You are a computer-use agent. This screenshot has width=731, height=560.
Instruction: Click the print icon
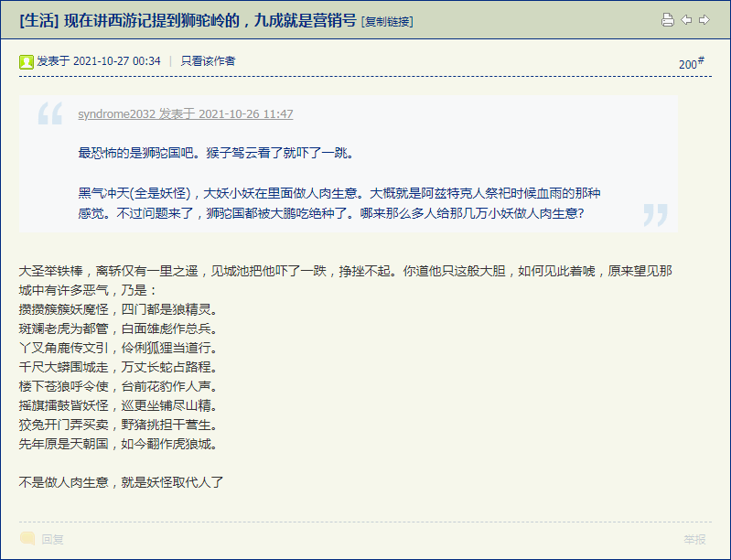(x=668, y=20)
